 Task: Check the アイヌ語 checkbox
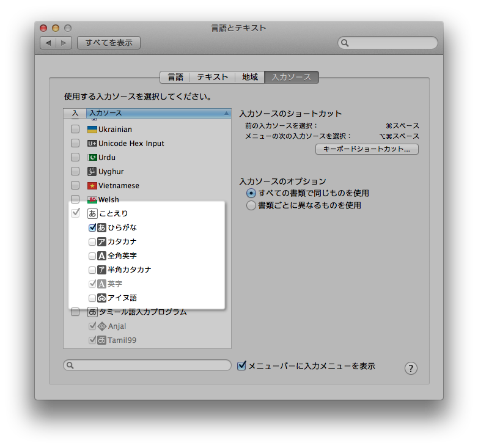(x=92, y=298)
